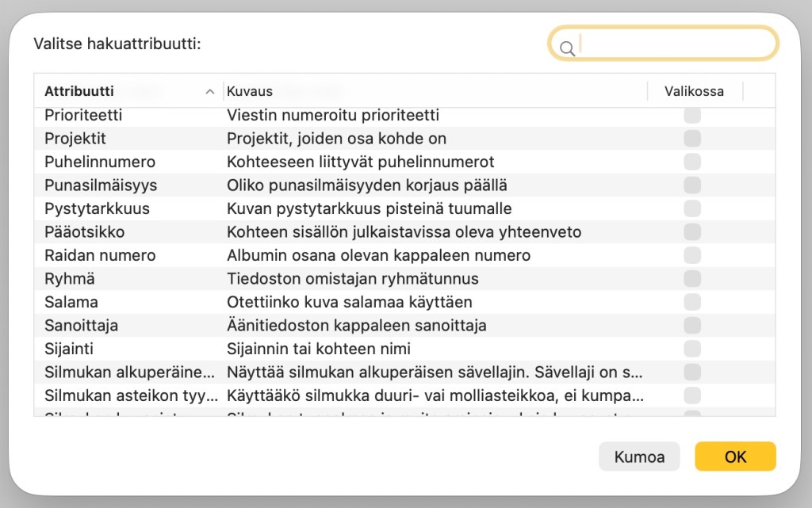Image resolution: width=812 pixels, height=508 pixels.
Task: Click the Kumoa button
Action: 639,456
